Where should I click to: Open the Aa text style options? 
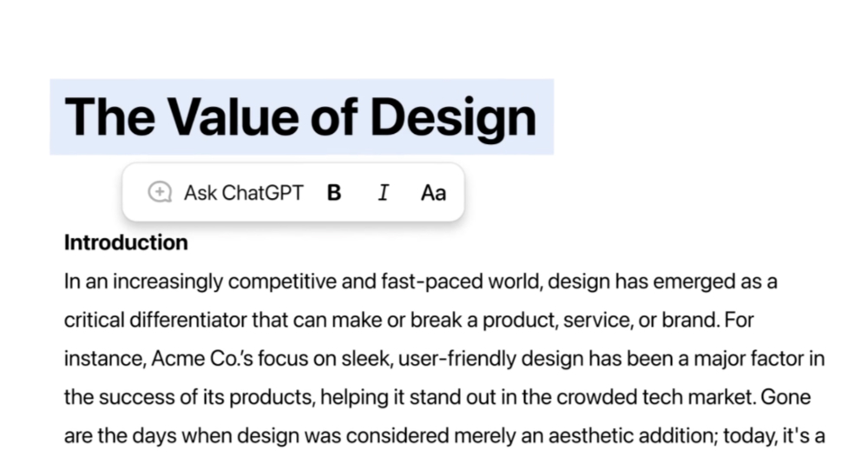pos(433,193)
